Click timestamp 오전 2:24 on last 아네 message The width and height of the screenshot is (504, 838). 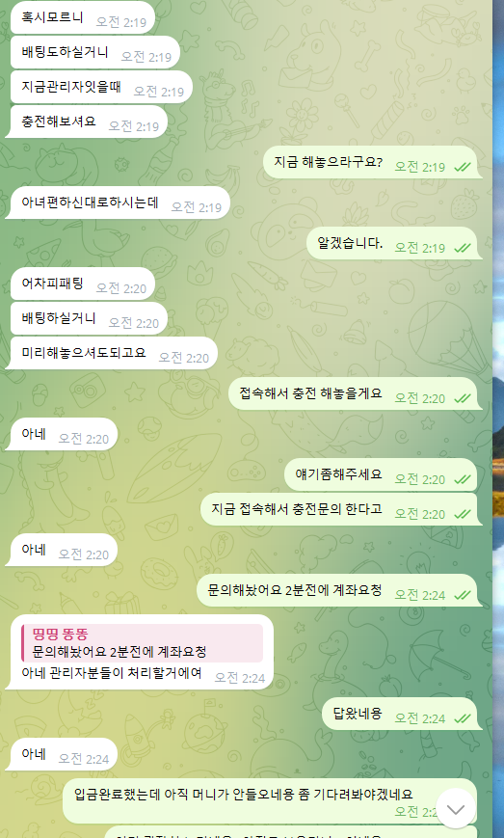83,759
